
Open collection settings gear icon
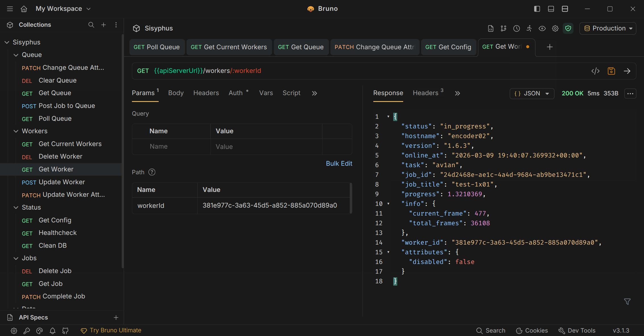[x=555, y=28]
